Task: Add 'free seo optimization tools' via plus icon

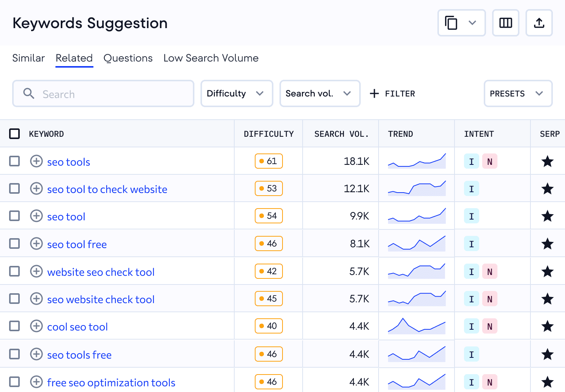Action: coord(36,382)
